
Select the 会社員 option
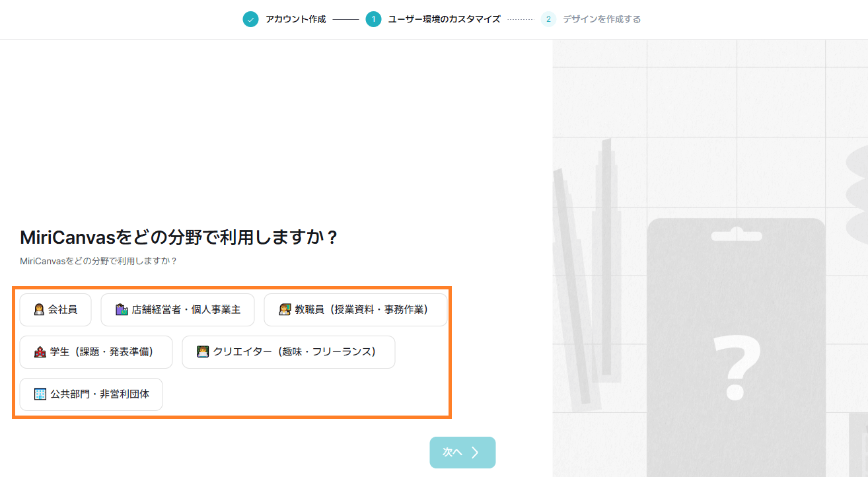tap(55, 310)
